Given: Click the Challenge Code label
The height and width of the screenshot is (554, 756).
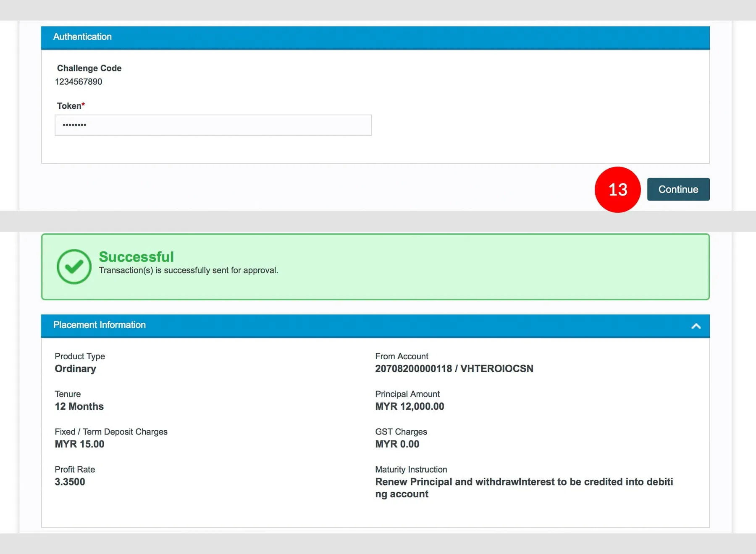Looking at the screenshot, I should coord(89,68).
